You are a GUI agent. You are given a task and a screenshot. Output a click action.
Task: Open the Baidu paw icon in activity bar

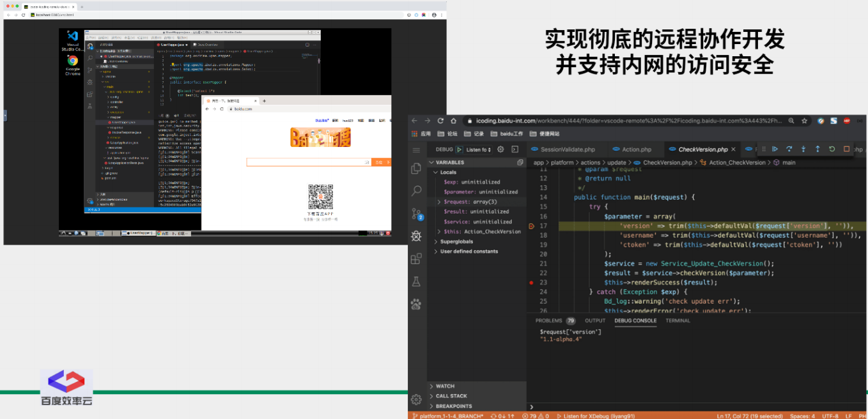pyautogui.click(x=416, y=303)
